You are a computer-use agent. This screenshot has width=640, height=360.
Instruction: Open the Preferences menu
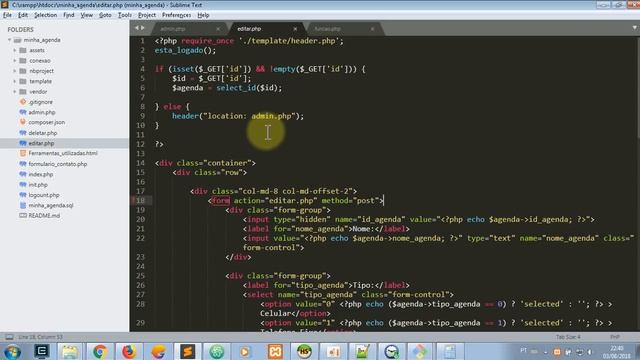[x=176, y=15]
